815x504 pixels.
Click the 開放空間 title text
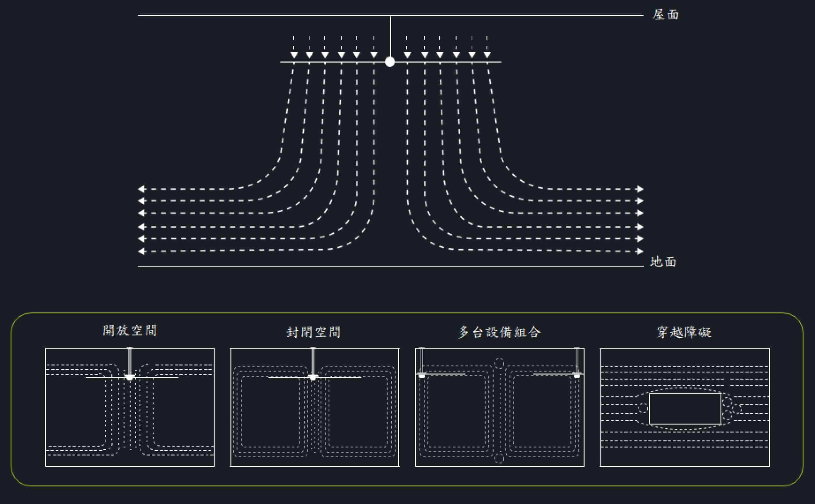point(130,331)
